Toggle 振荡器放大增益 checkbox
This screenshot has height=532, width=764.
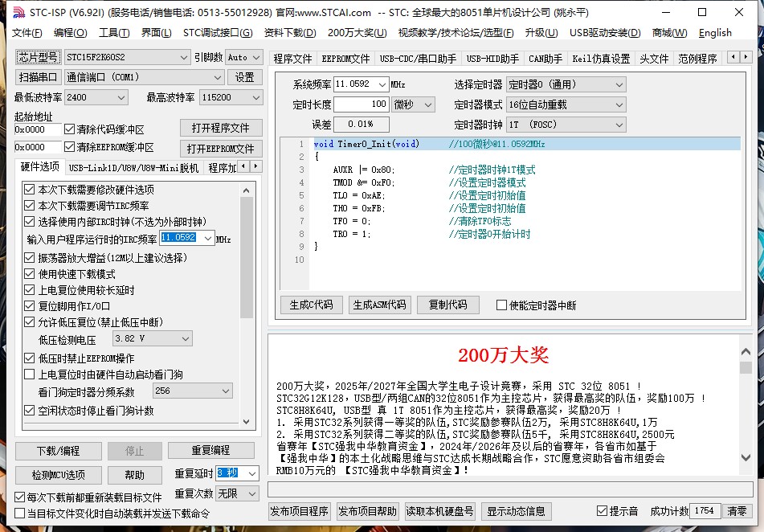30,257
